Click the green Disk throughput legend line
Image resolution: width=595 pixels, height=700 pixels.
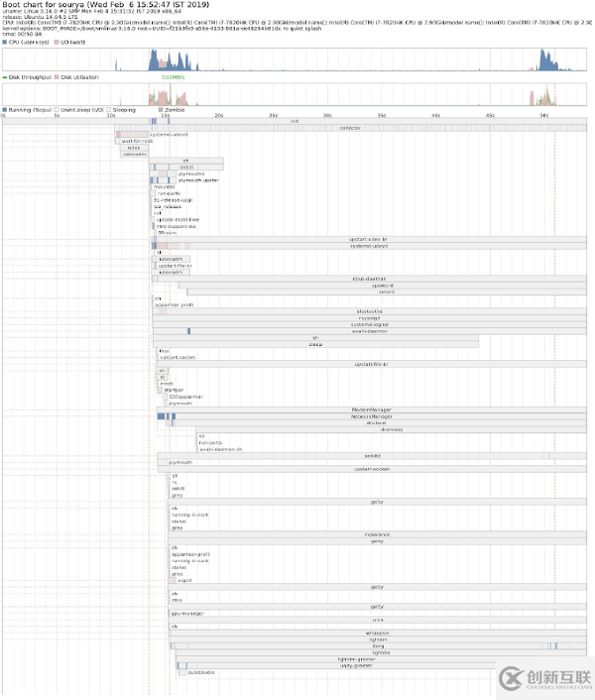point(5,77)
